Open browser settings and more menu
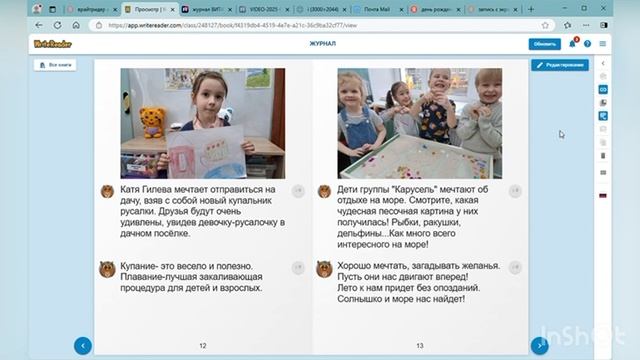 (x=586, y=25)
